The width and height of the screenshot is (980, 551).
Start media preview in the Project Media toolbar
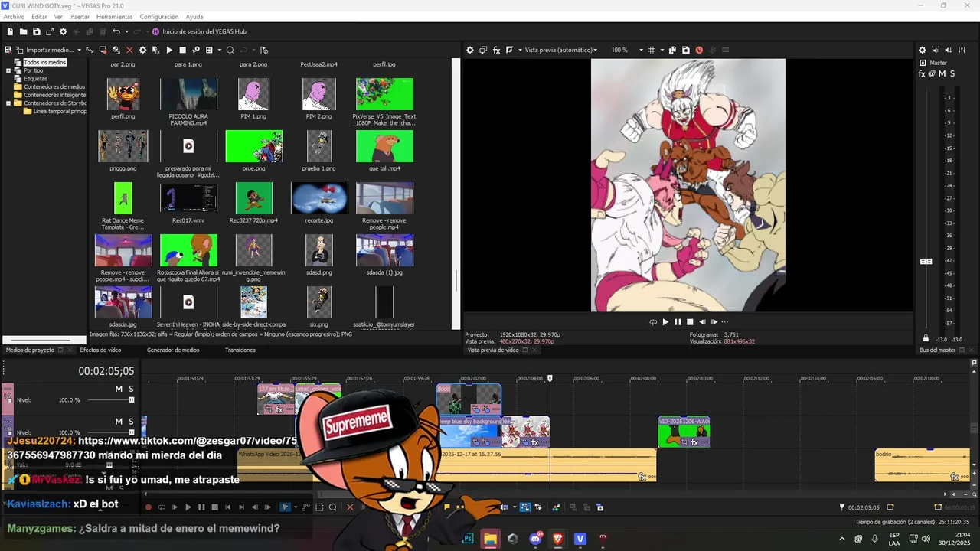pyautogui.click(x=169, y=50)
